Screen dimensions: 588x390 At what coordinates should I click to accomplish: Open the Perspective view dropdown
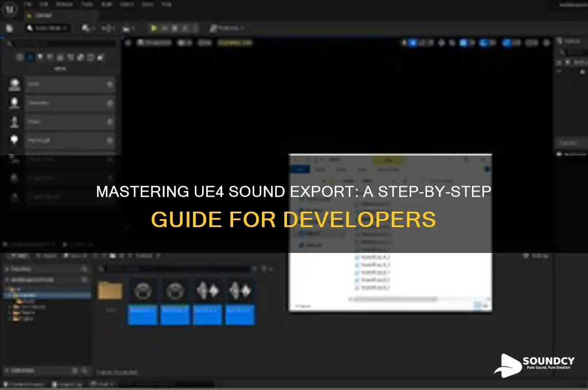pyautogui.click(x=154, y=42)
